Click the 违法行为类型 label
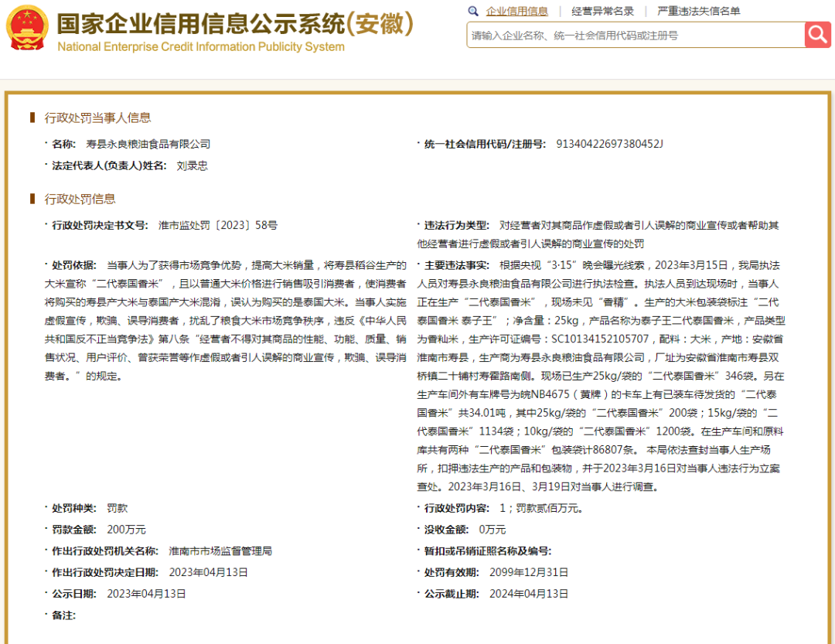 [x=456, y=225]
